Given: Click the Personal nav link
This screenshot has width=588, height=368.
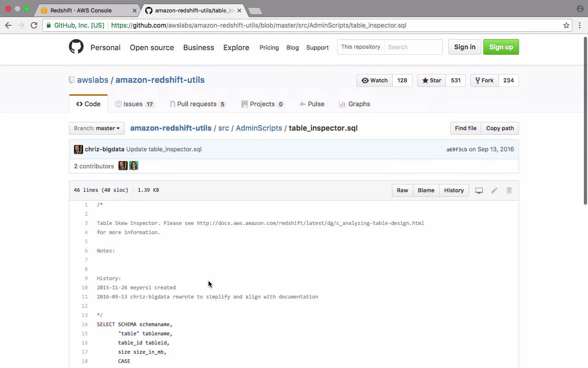Looking at the screenshot, I should (105, 47).
